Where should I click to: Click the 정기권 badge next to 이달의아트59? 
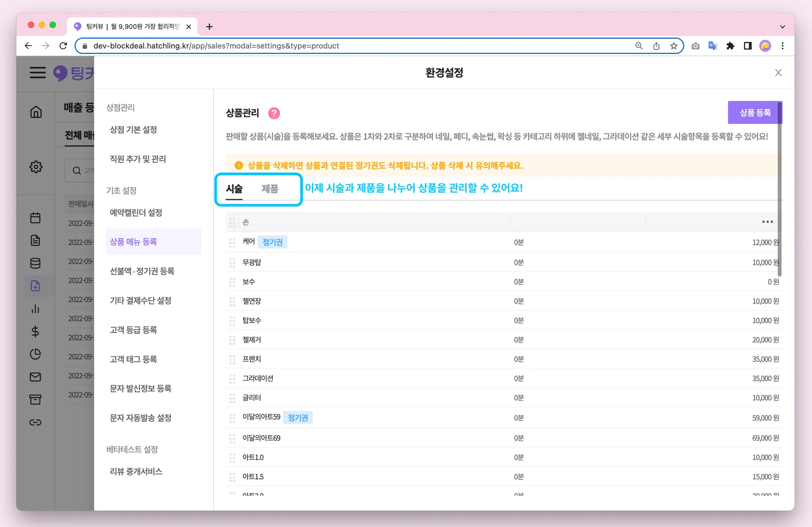coord(298,417)
